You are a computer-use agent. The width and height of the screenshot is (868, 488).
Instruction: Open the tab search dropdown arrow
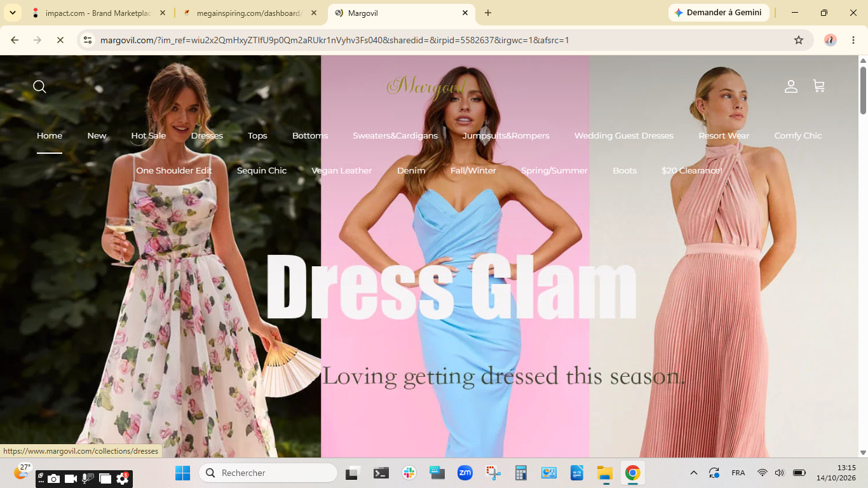coord(13,13)
